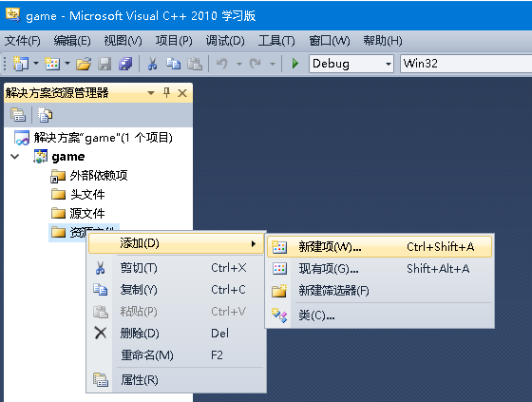
Task: Choose 复制(Y) in context menu
Action: point(176,290)
